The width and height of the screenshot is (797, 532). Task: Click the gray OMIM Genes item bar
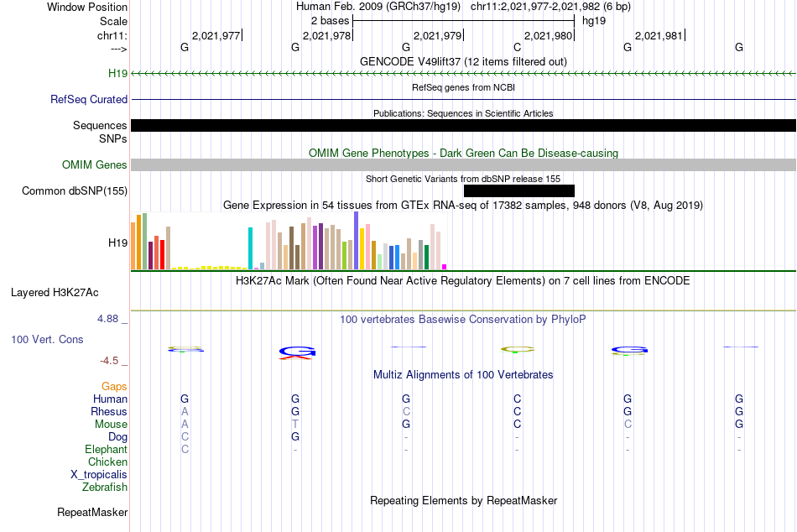click(463, 164)
